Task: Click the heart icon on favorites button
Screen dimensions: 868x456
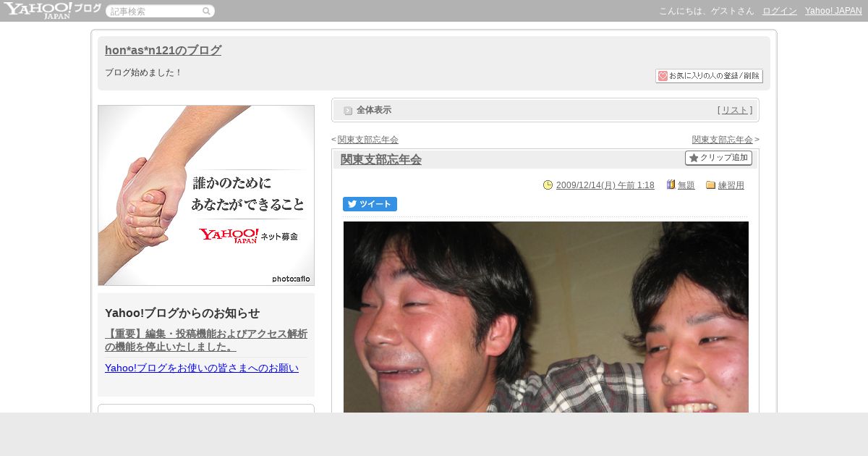Action: (x=663, y=76)
